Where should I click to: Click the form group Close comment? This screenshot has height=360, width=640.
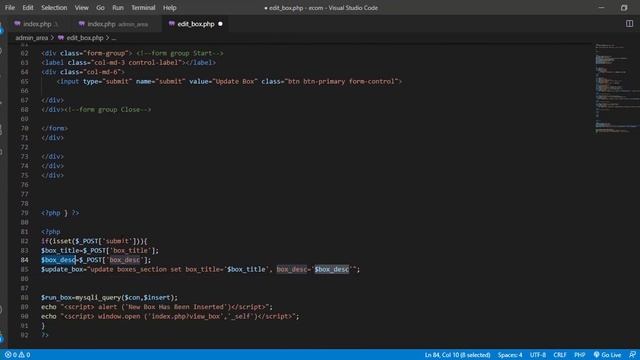click(x=108, y=110)
